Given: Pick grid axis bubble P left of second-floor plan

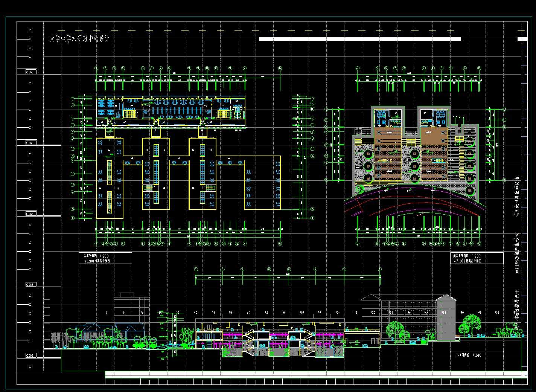Looking at the screenshot, I should click(73, 99).
